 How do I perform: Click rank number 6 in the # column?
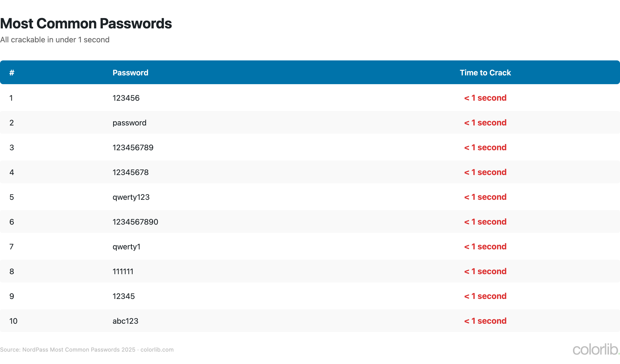tap(12, 222)
